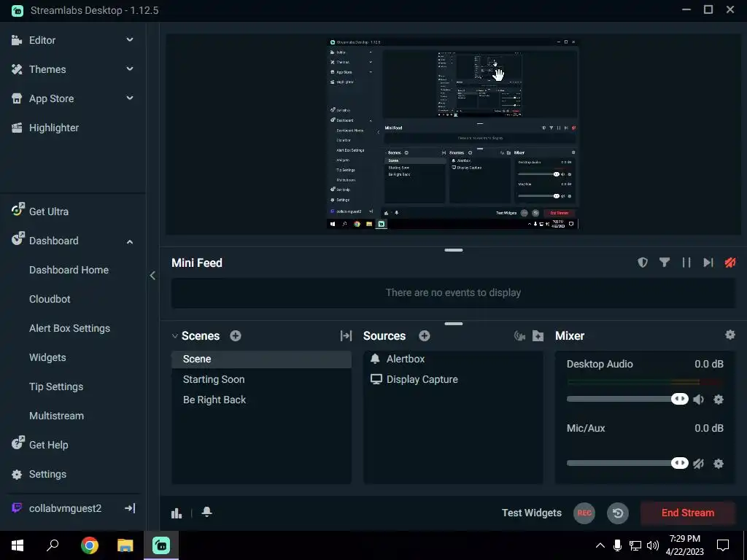The height and width of the screenshot is (560, 747).
Task: Open the Windows Start menu
Action: point(18,545)
